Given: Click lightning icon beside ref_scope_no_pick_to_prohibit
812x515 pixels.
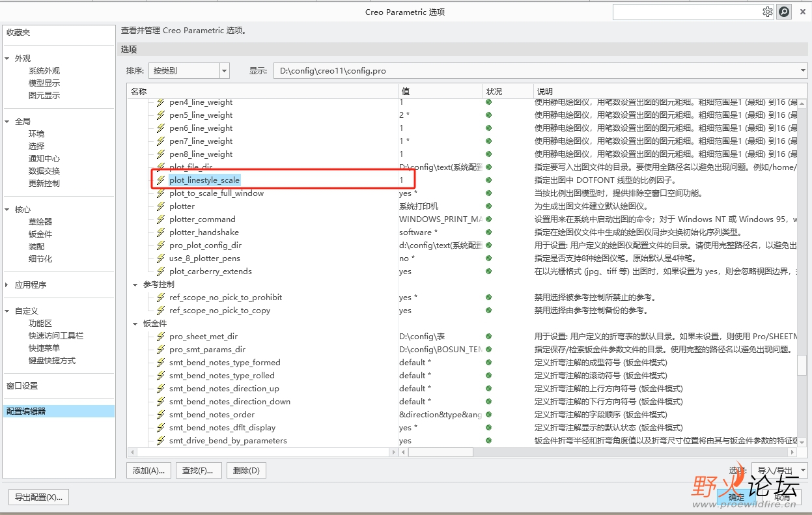Looking at the screenshot, I should coord(161,298).
